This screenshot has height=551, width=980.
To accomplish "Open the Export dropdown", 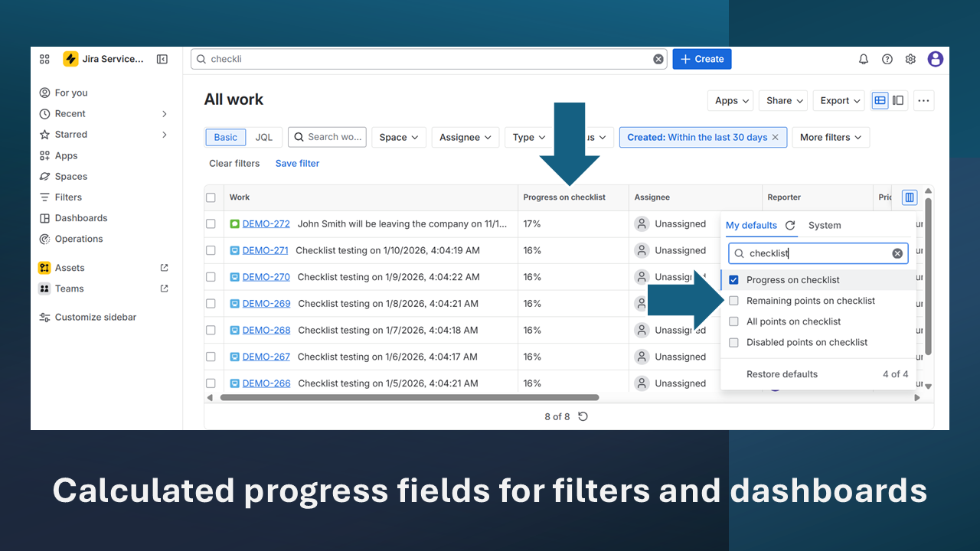I will click(x=838, y=100).
